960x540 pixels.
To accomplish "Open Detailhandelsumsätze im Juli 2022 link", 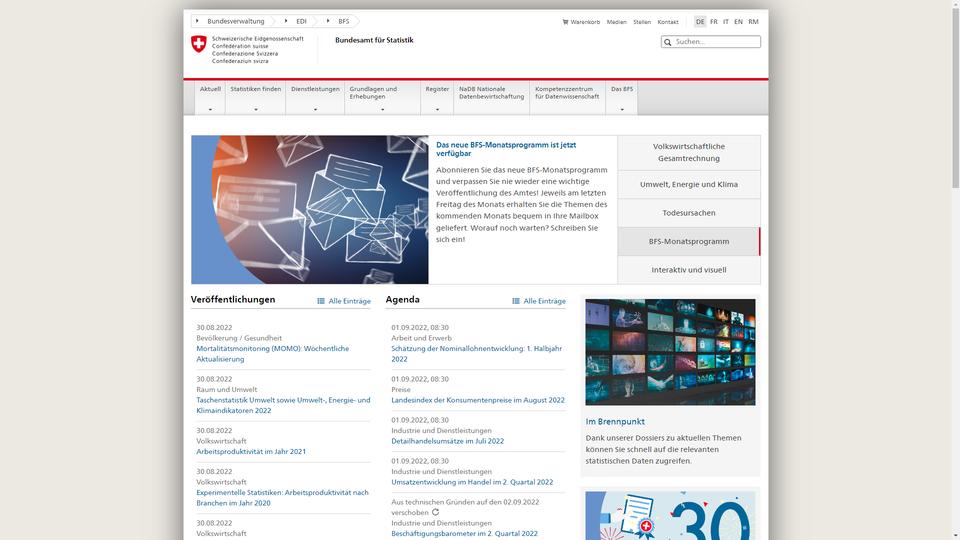I will [448, 441].
